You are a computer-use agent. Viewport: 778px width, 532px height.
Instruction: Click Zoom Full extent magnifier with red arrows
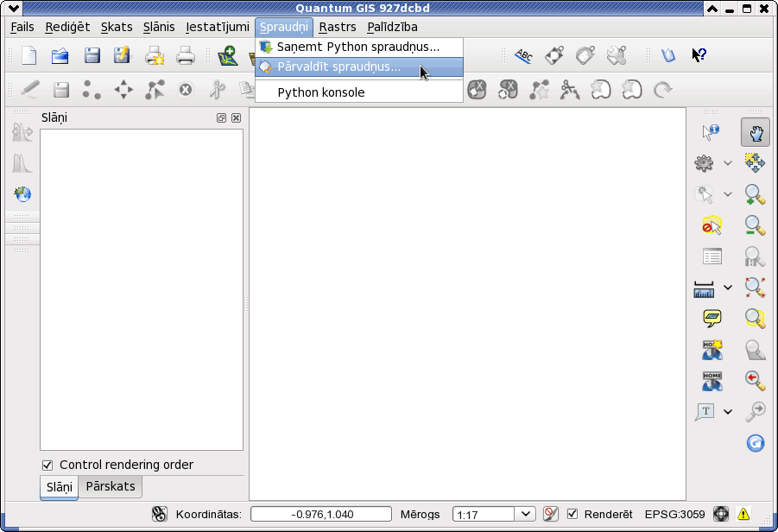[x=755, y=288]
